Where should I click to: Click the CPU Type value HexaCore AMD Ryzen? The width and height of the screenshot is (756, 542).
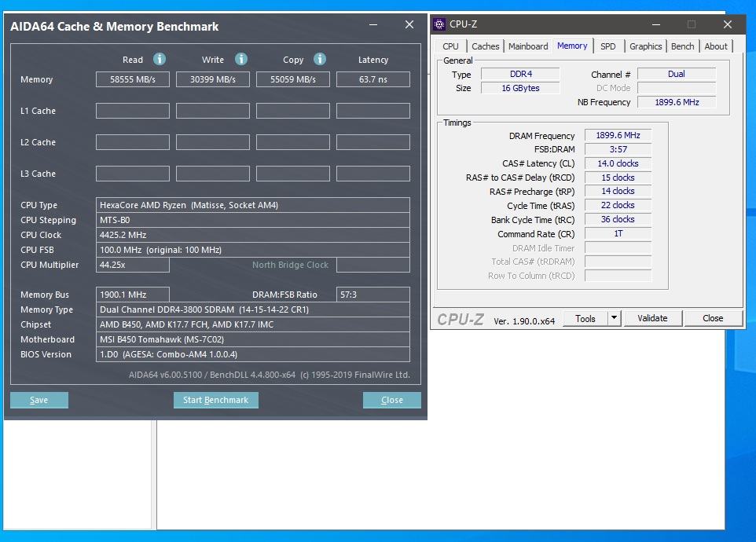[252, 205]
